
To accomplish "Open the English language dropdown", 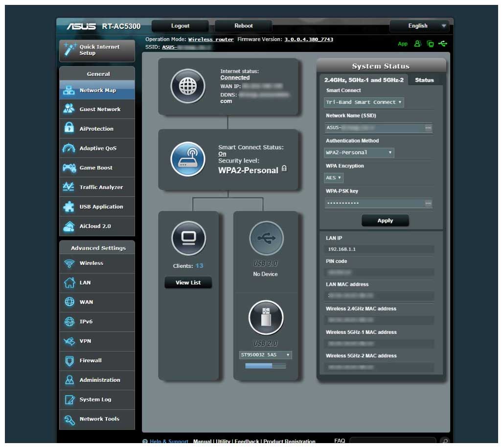I will click(419, 26).
